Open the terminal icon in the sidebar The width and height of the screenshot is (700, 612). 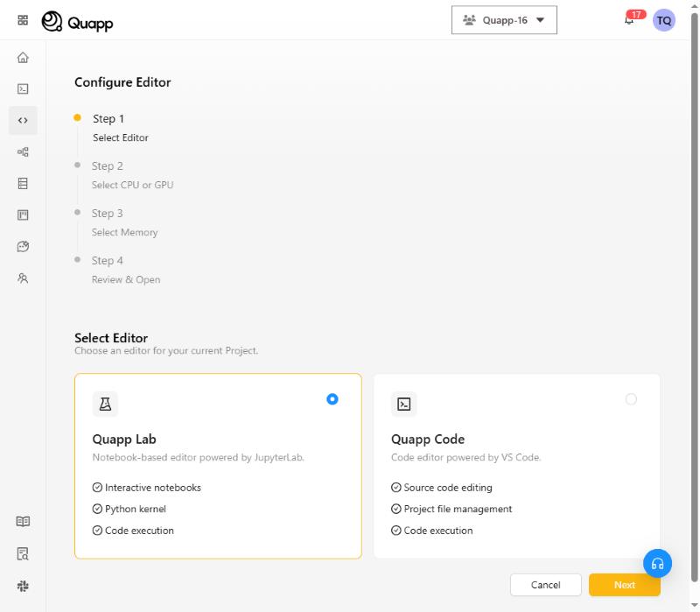tap(23, 89)
